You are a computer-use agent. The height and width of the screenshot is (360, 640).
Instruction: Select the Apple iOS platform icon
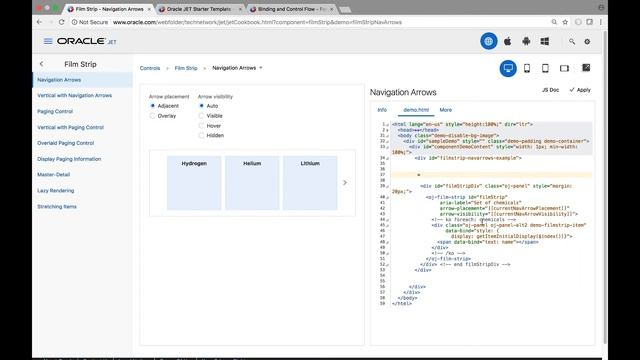[507, 41]
